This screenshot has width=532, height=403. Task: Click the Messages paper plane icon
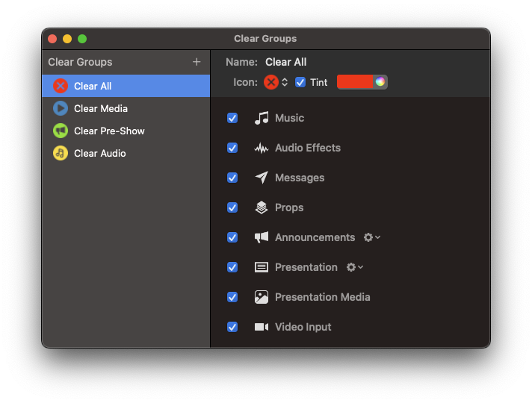[262, 178]
